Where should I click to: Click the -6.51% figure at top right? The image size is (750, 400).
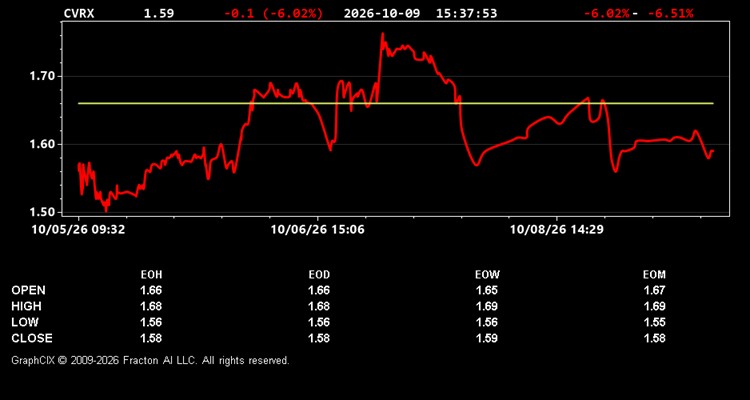[669, 13]
